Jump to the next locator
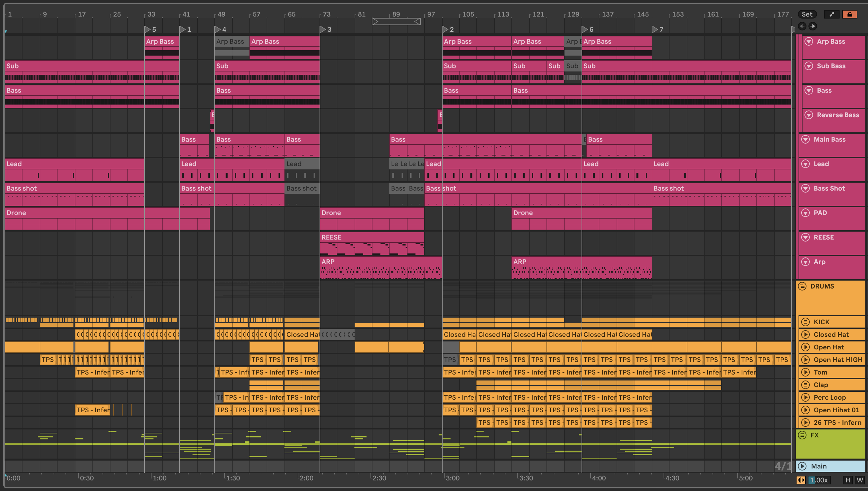Viewport: 868px width, 491px height. pos(813,26)
